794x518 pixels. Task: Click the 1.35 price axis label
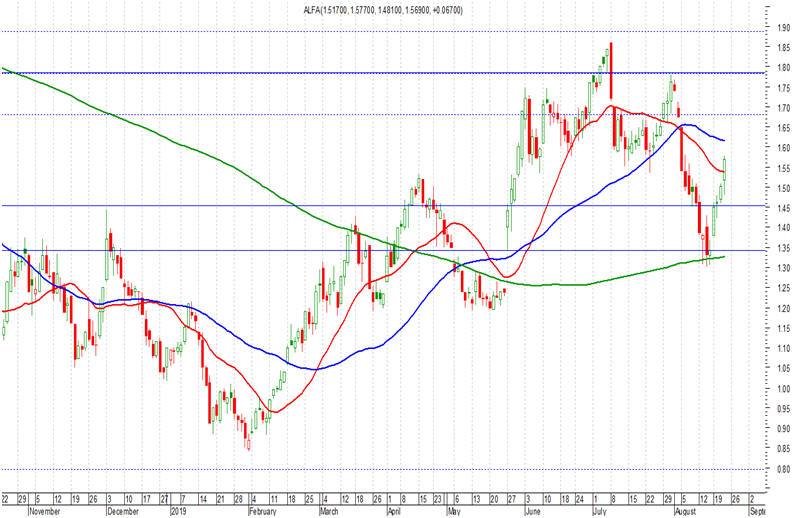click(x=784, y=248)
